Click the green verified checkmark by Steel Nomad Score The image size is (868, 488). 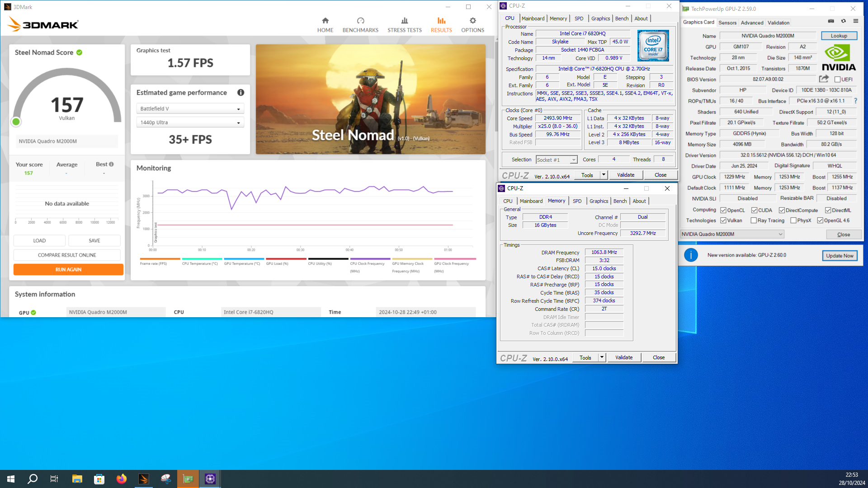(80, 52)
